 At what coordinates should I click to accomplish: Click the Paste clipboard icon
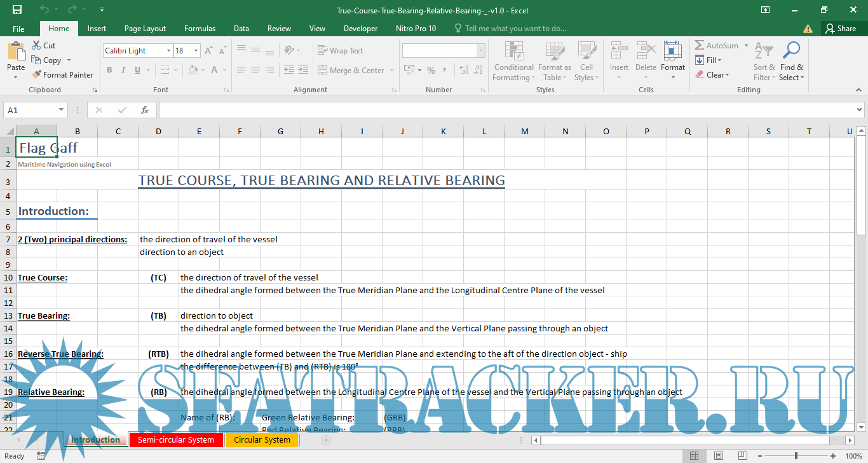[15, 52]
